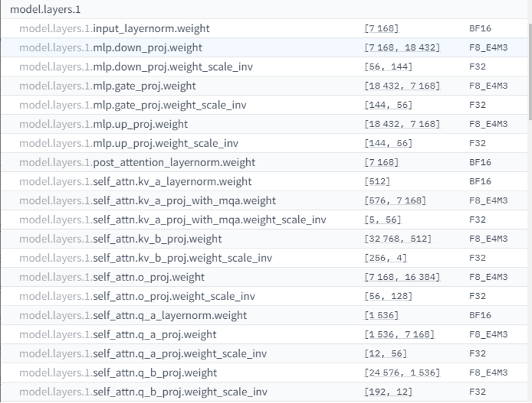Image resolution: width=532 pixels, height=403 pixels.
Task: Click the shape [7 168, 18 432] value
Action: point(402,47)
